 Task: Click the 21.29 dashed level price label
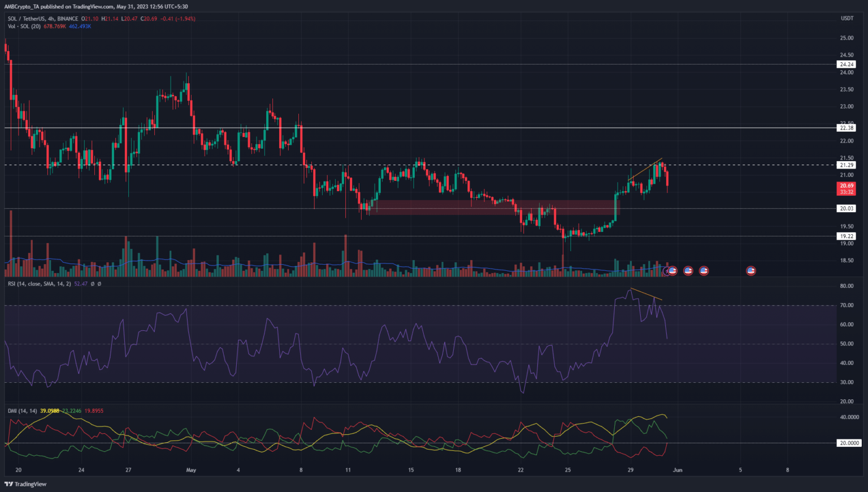pyautogui.click(x=846, y=165)
